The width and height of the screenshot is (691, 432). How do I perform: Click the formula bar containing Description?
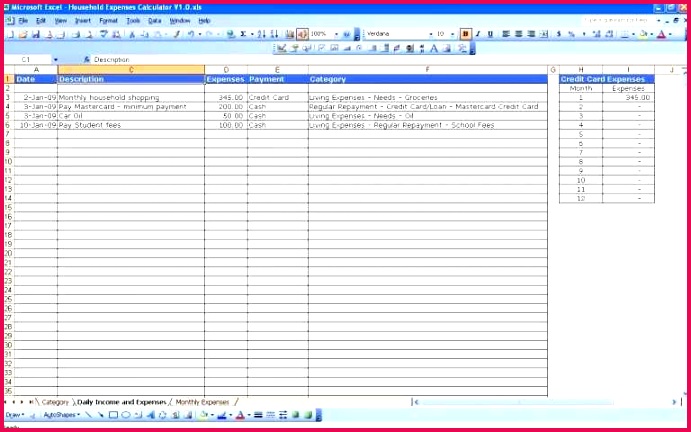(388, 60)
